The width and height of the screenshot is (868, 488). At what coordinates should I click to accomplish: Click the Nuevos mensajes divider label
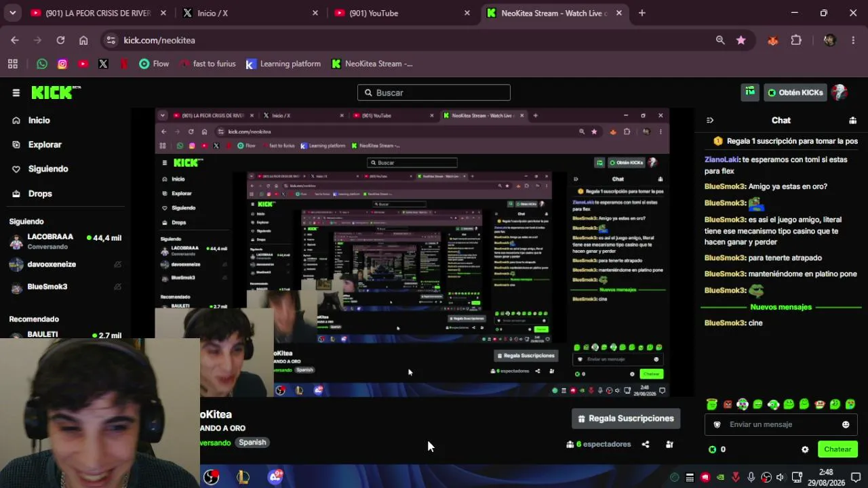pyautogui.click(x=781, y=307)
